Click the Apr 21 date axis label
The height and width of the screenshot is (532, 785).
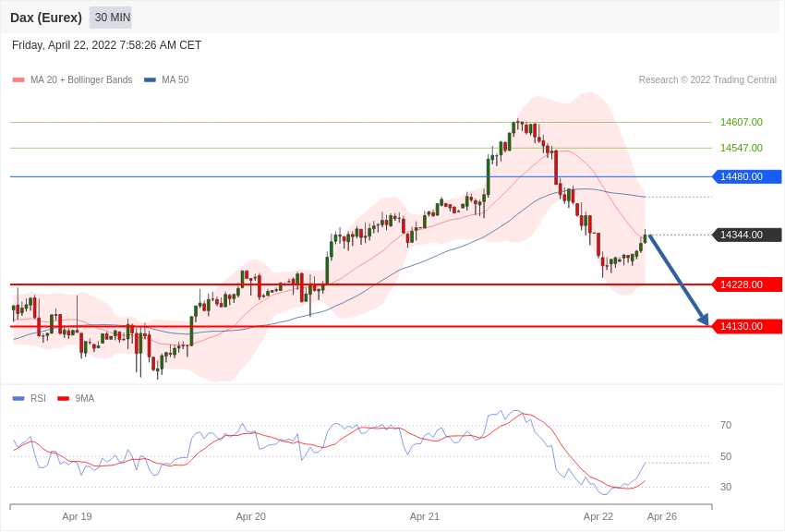coord(425,516)
